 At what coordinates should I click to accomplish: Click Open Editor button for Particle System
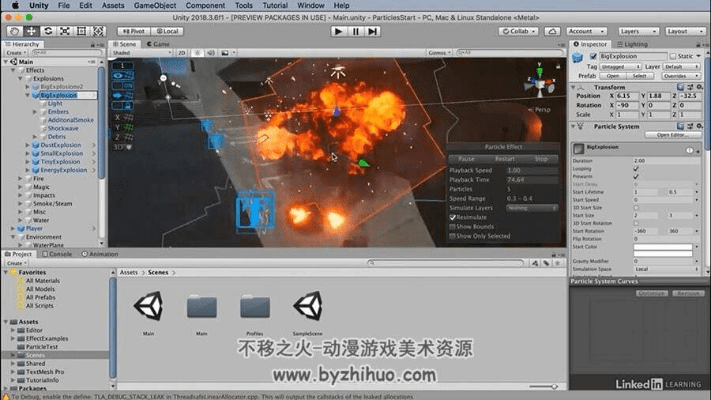(x=672, y=135)
